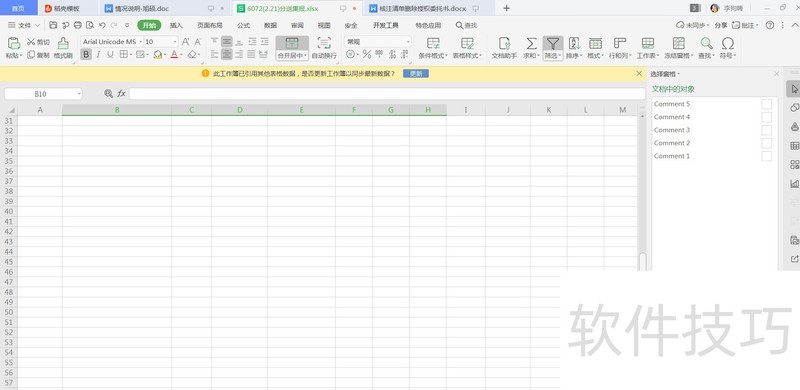Align cell text to the left

pos(215,54)
